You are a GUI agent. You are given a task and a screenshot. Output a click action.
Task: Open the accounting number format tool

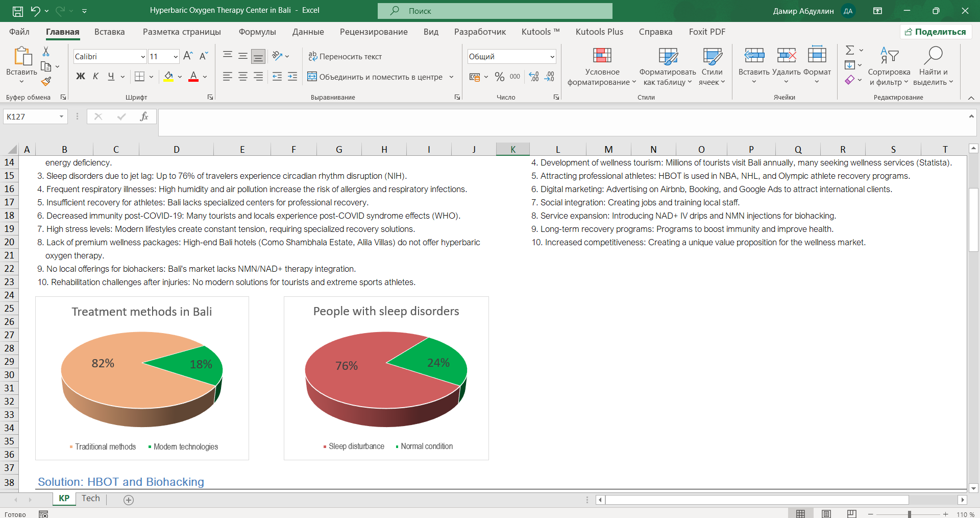point(475,77)
